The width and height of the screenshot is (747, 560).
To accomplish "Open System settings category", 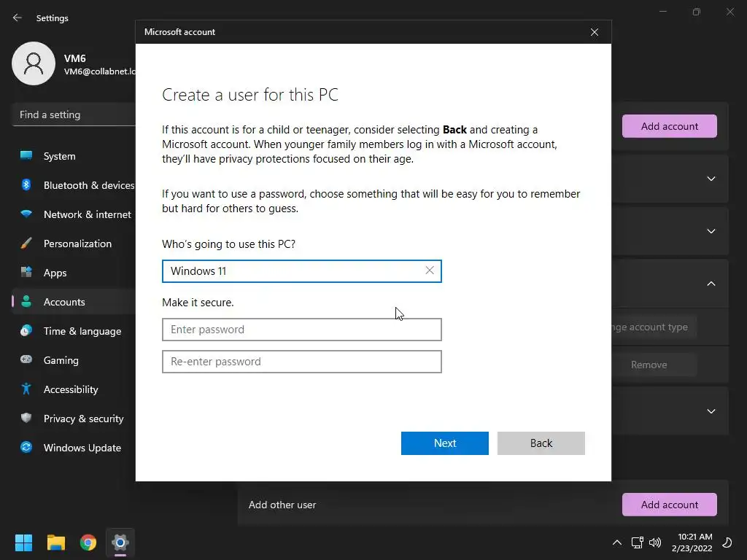I will tap(60, 156).
